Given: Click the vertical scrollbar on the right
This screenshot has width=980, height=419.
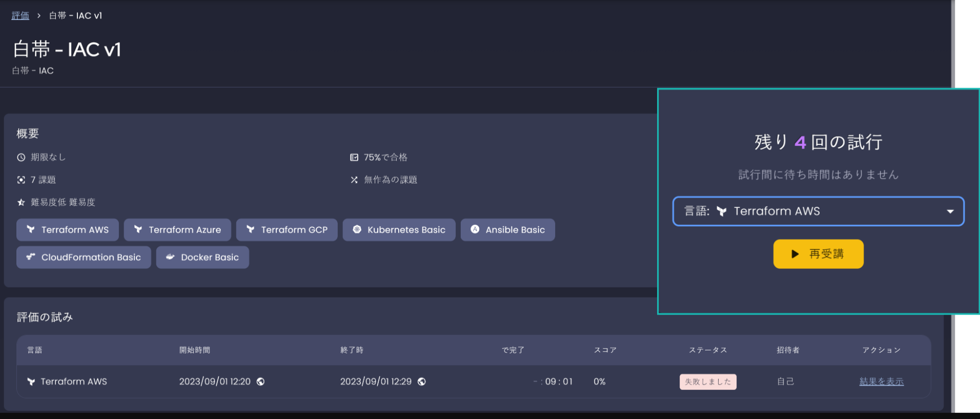Looking at the screenshot, I should pos(953,205).
